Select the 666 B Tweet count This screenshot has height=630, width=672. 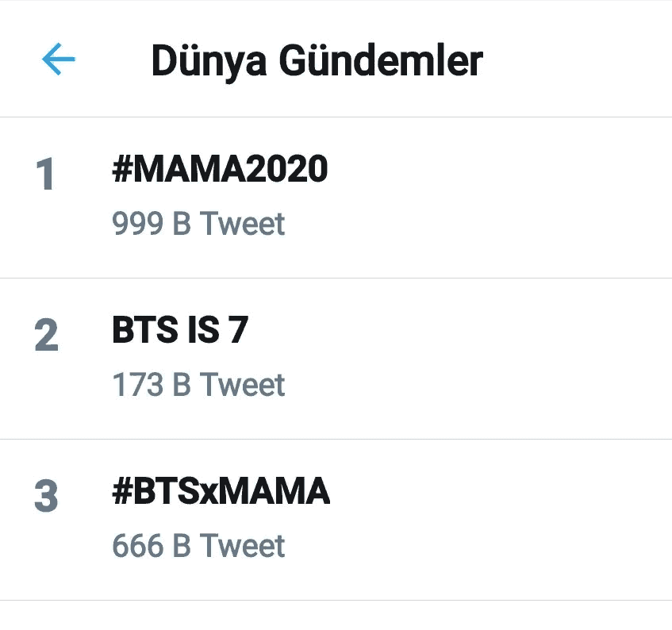click(198, 546)
